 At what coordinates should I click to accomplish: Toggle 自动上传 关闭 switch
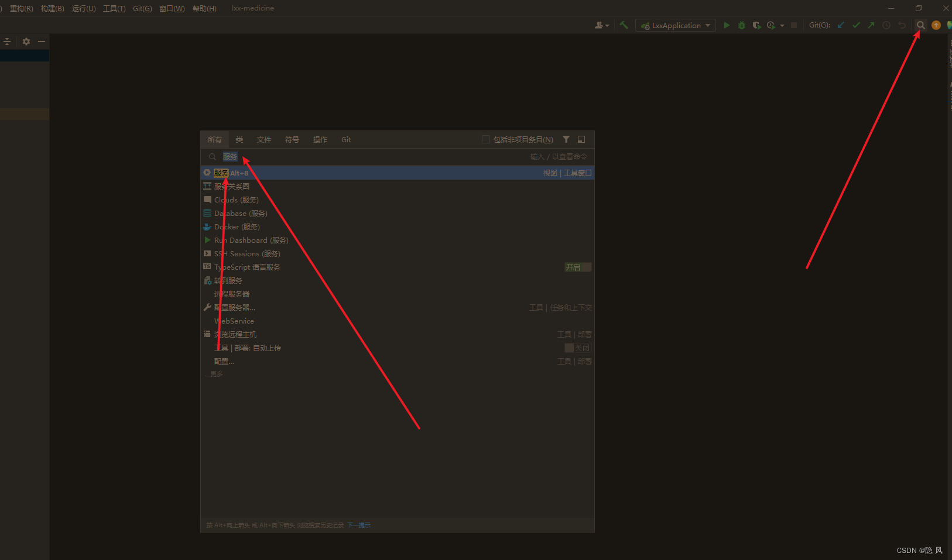[578, 348]
